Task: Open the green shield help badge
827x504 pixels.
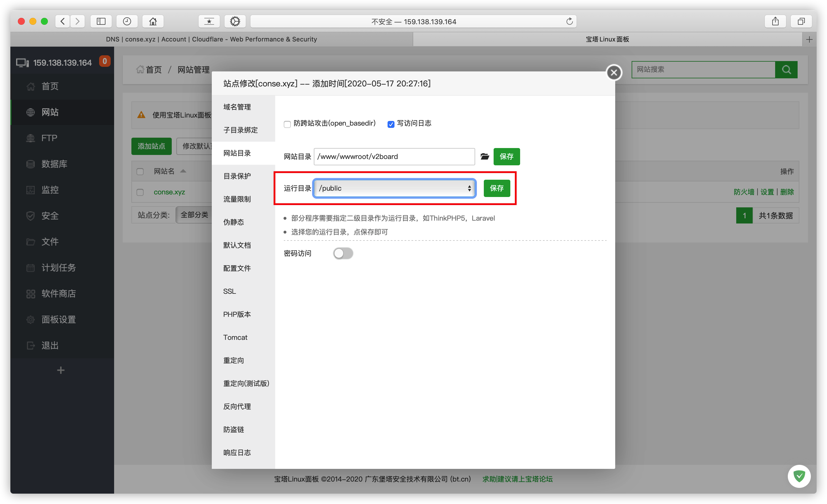Action: [x=799, y=476]
